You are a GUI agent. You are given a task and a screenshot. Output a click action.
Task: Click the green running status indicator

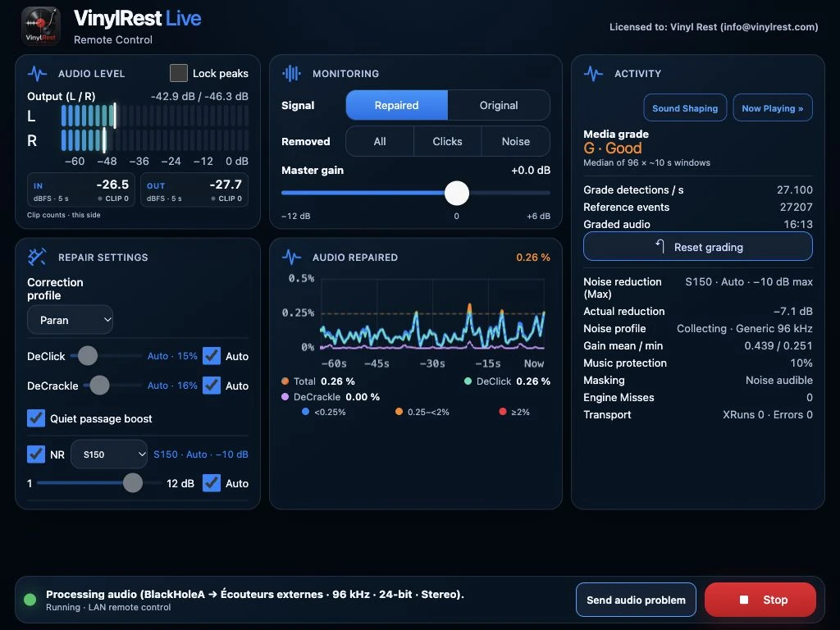coord(30,600)
